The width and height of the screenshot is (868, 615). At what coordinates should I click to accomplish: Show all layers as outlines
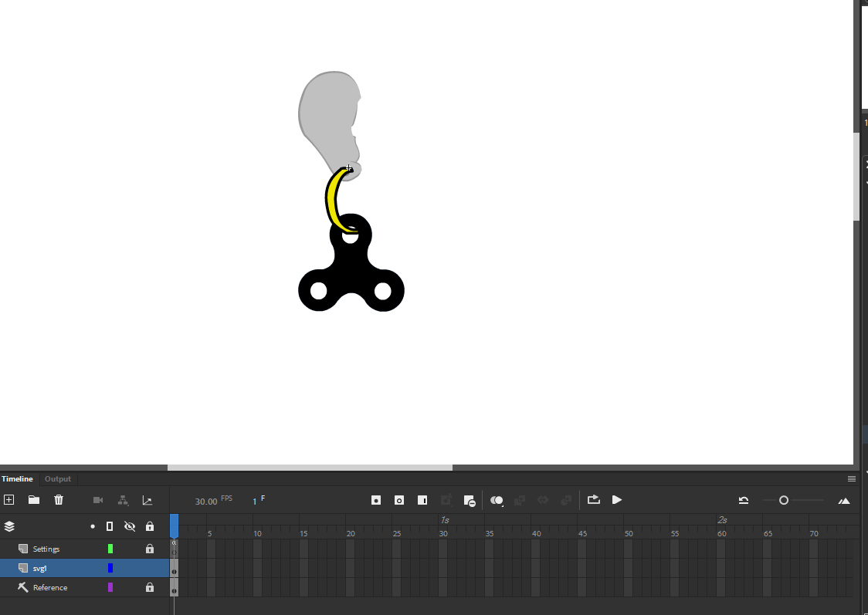110,526
